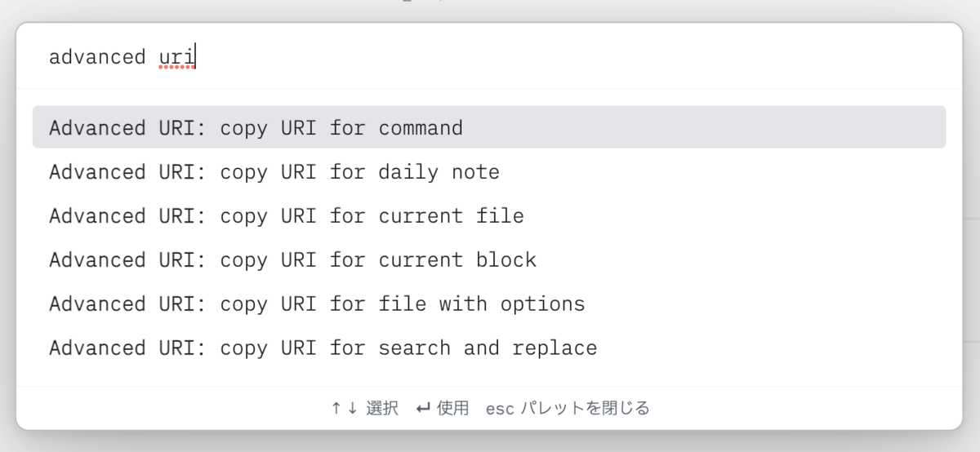The width and height of the screenshot is (980, 452).
Task: Click the down arrow navigation hint icon
Action: click(x=352, y=408)
